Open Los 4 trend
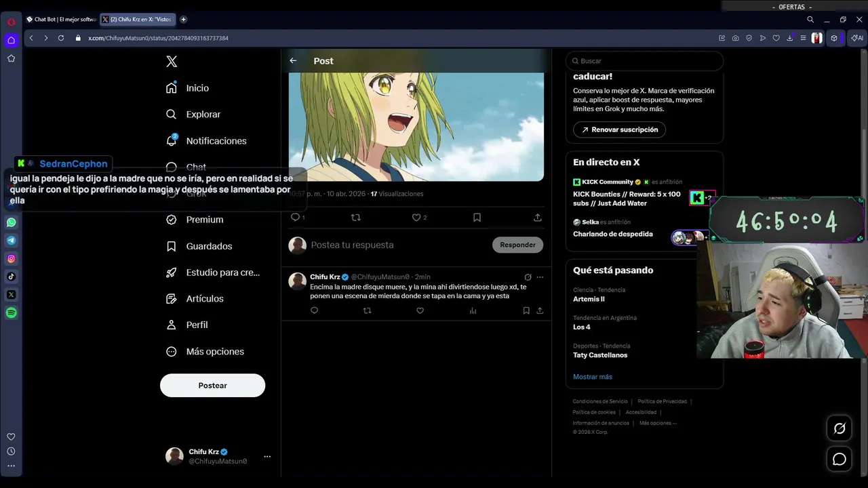The width and height of the screenshot is (868, 488). click(x=581, y=327)
